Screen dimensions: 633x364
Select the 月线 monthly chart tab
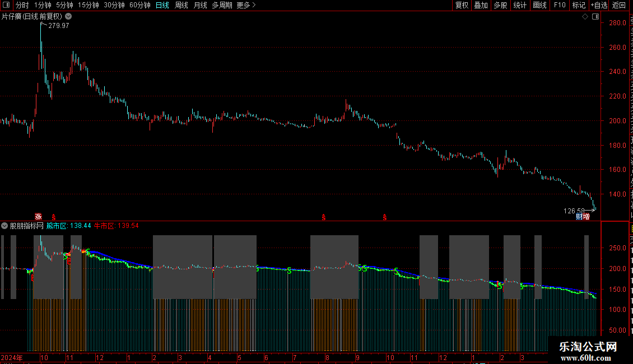[200, 5]
